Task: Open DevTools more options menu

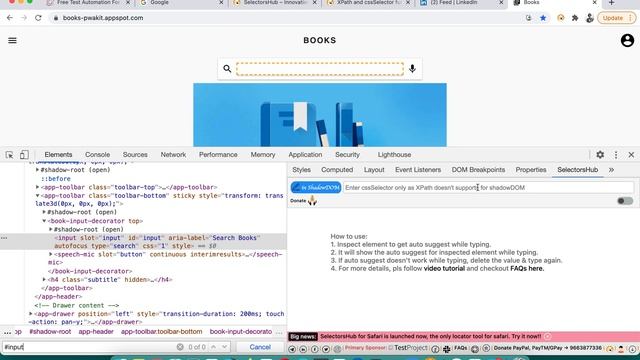Action: click(x=616, y=155)
